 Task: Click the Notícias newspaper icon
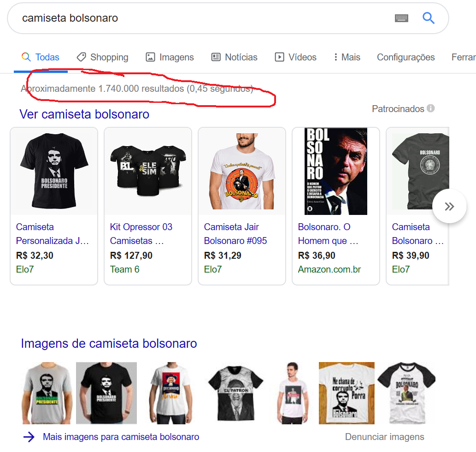tap(216, 57)
